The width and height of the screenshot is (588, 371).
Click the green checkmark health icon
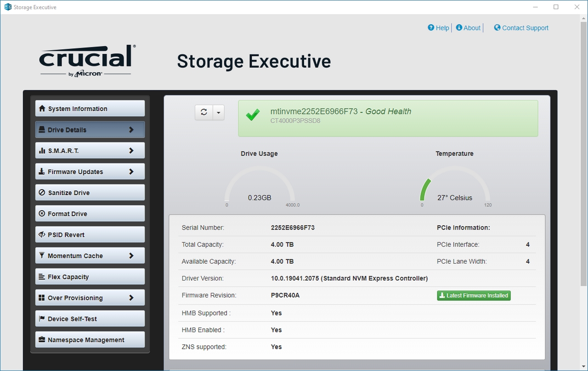click(253, 115)
